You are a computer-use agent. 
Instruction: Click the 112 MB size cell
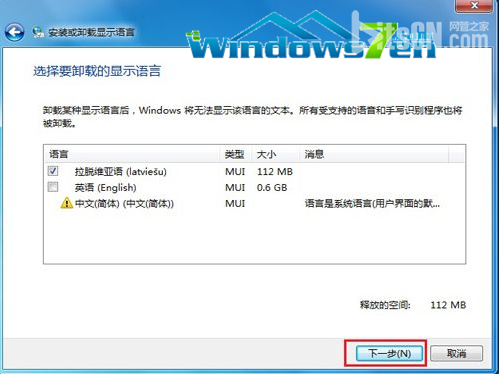coord(275,172)
